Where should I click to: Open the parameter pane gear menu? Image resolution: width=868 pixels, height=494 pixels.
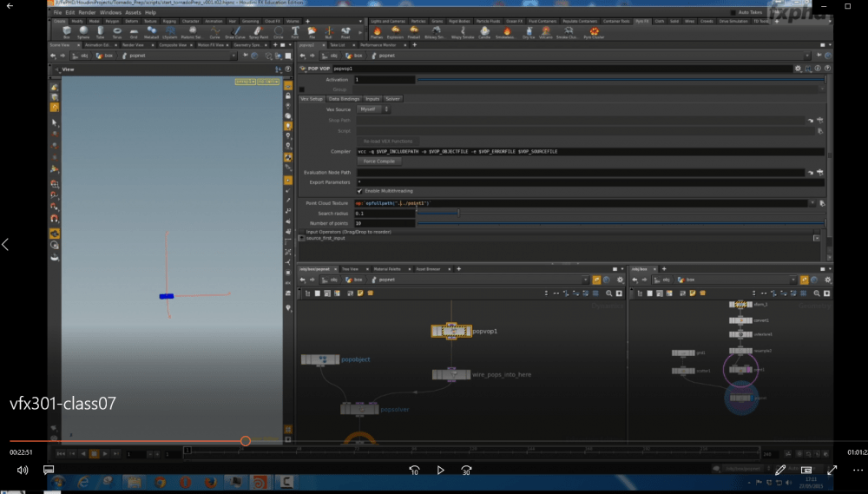[x=798, y=69]
